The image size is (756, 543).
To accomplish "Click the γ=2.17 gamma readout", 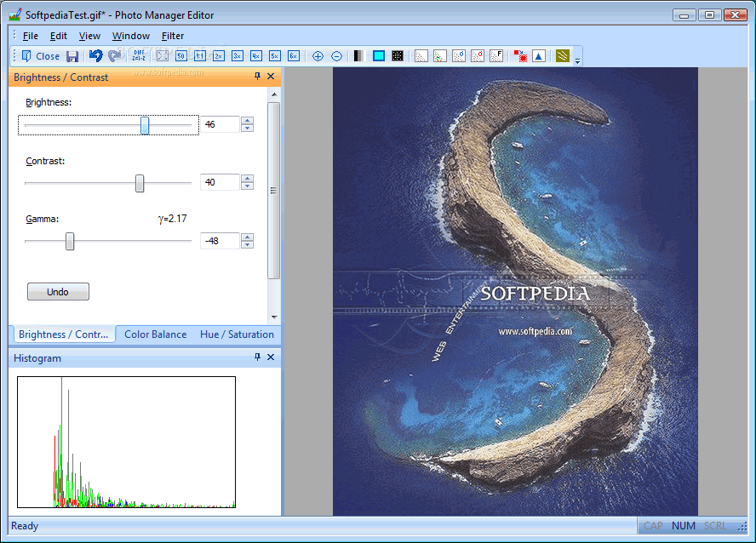I will coord(172,219).
